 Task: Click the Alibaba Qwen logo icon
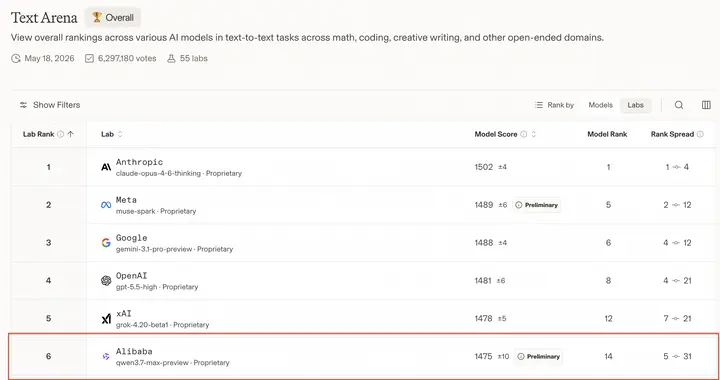(106, 356)
